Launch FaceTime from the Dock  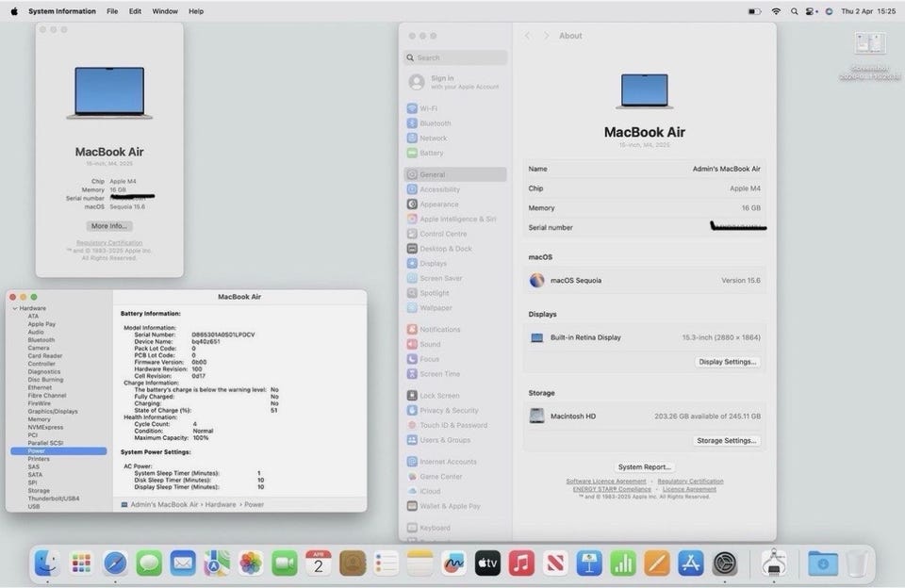284,563
